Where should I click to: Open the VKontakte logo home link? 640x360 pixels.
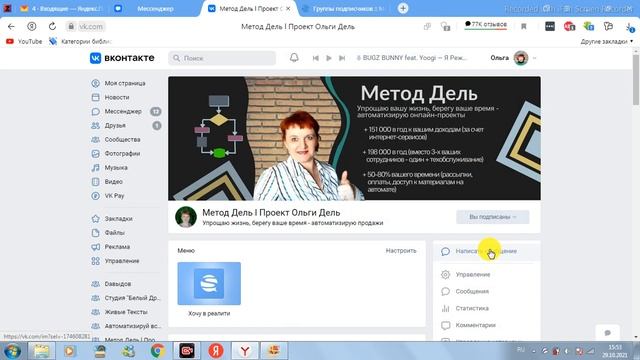pos(122,58)
